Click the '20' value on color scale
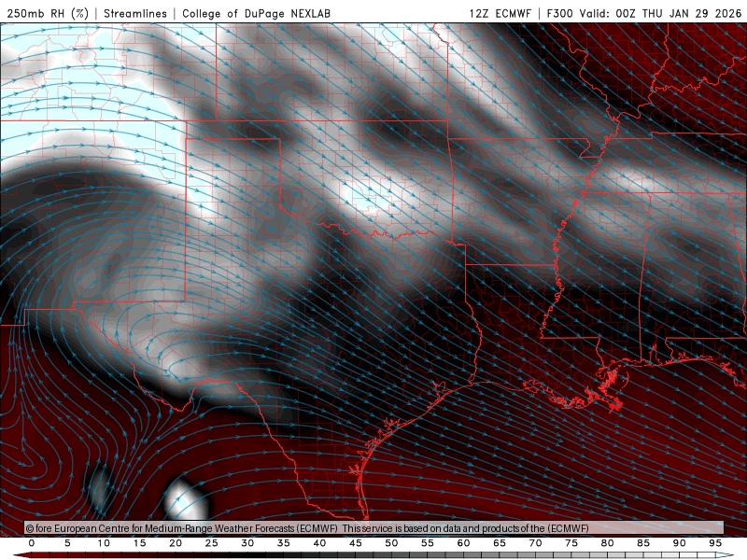Screen dimensions: 747x560 tap(176, 543)
